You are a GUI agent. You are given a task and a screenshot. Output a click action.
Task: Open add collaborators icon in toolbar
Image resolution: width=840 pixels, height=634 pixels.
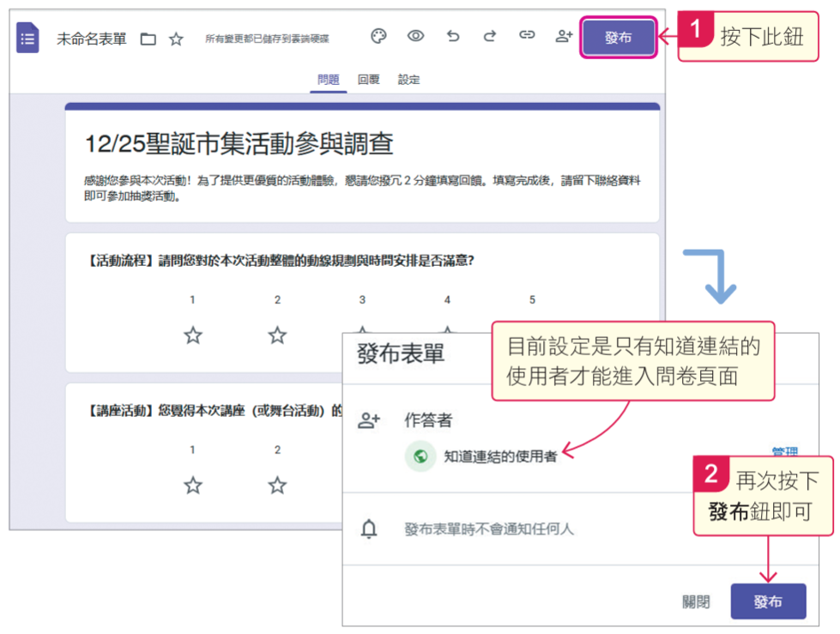click(x=563, y=37)
